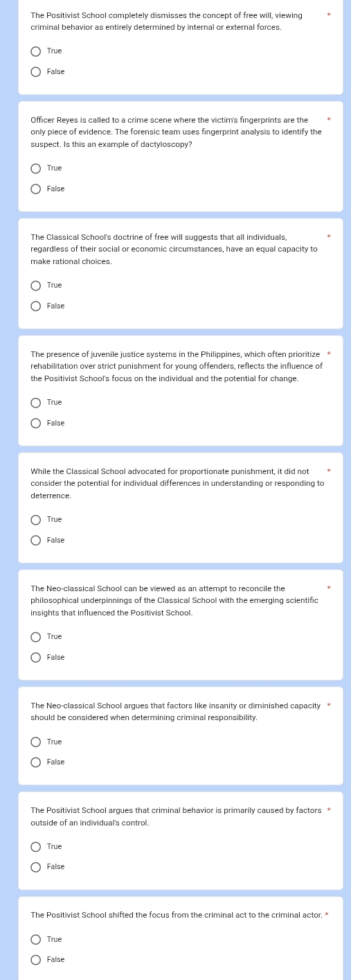
Task: Pick True for factors outside individual's control
Action: pyautogui.click(x=36, y=847)
